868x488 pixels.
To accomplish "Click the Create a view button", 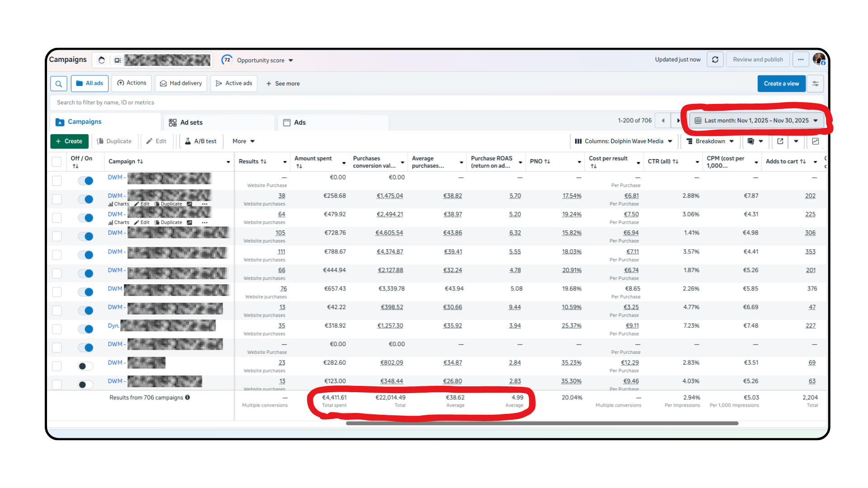I will pos(781,84).
